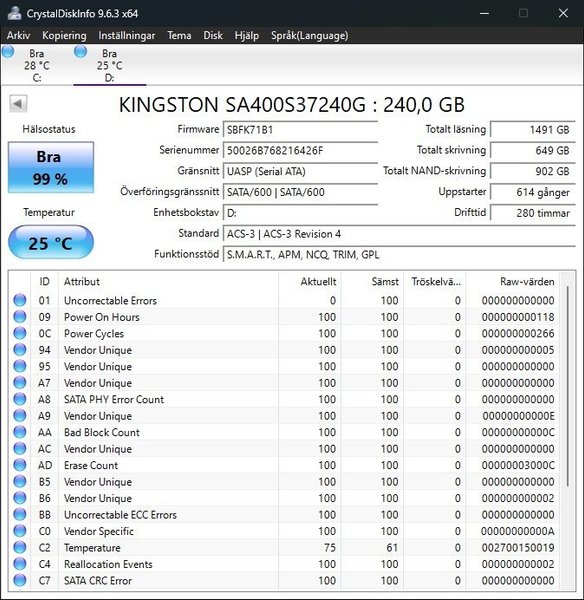
Task: Click the previous disk arrow button
Action: pos(18,104)
